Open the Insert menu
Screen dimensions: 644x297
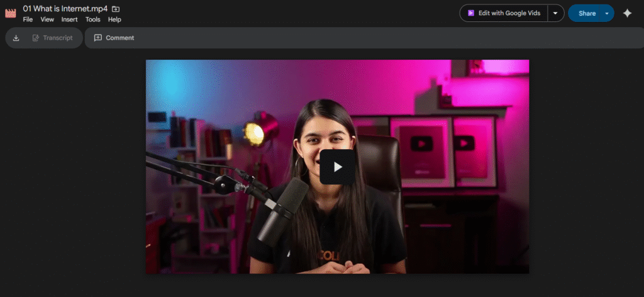coord(69,20)
